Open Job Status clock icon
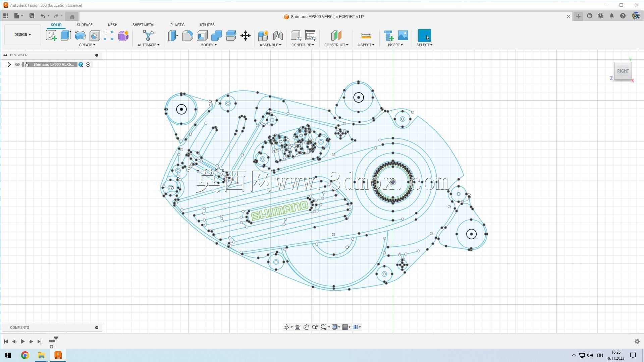The width and height of the screenshot is (644, 362). coord(601,16)
